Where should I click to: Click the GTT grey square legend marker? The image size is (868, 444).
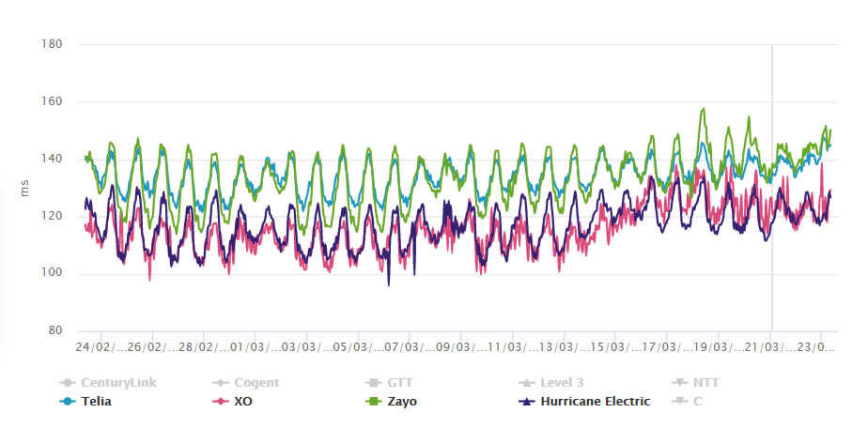coord(374,383)
